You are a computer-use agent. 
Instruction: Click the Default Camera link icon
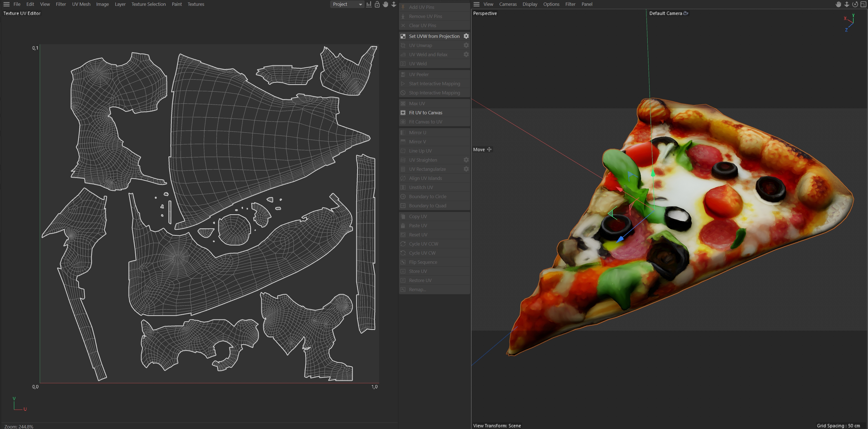[x=686, y=13]
